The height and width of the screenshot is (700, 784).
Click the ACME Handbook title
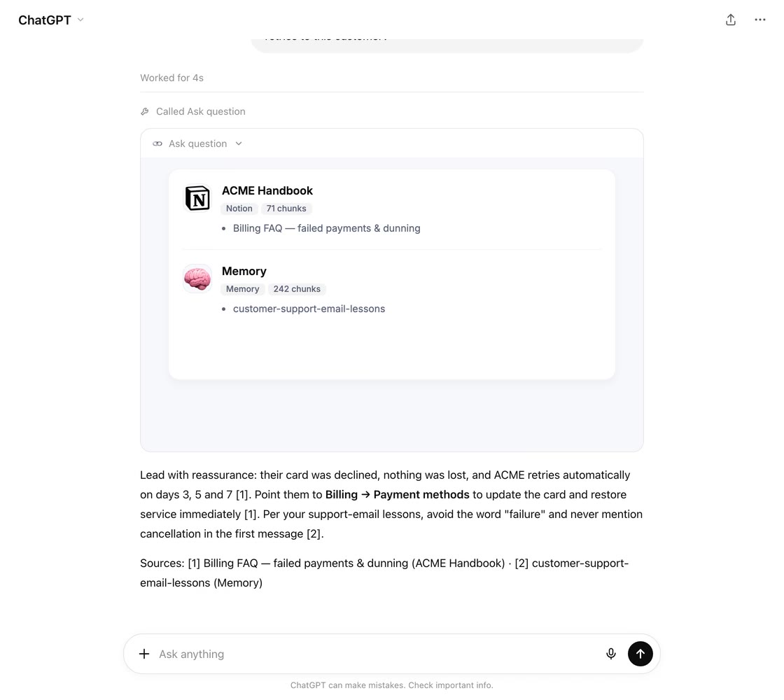click(267, 190)
